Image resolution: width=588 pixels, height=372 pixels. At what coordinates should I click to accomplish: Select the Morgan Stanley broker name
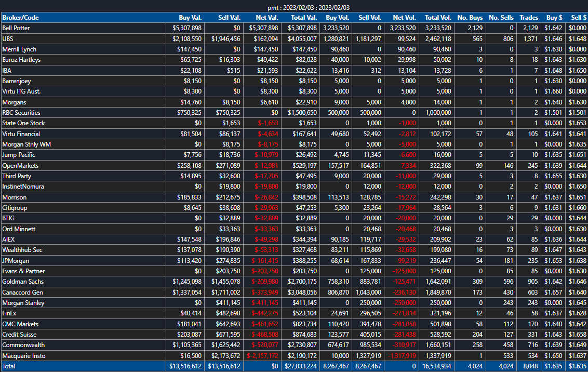[x=23, y=302]
